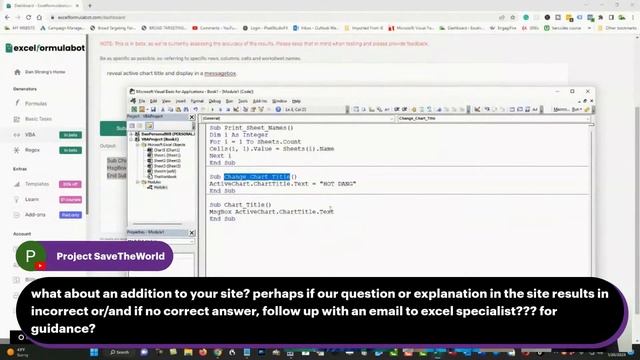The image size is (640, 360).
Task: Click the Basic Tasks icon in the sidebar
Action: [17, 119]
